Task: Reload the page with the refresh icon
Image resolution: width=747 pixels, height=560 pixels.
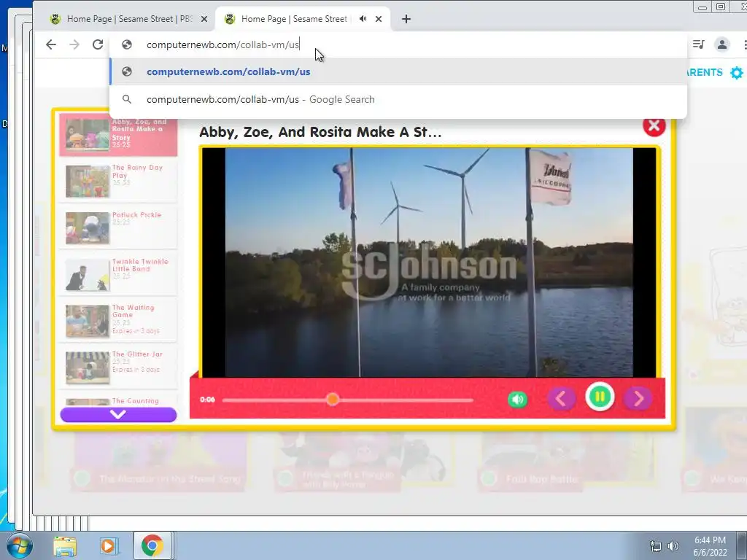Action: coord(98,44)
